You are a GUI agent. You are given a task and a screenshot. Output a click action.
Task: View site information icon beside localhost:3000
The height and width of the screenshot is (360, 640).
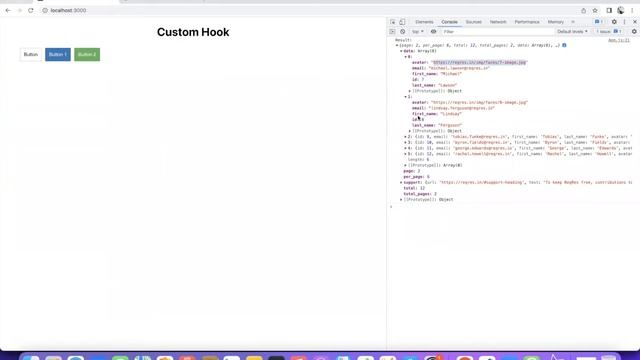[x=45, y=10]
